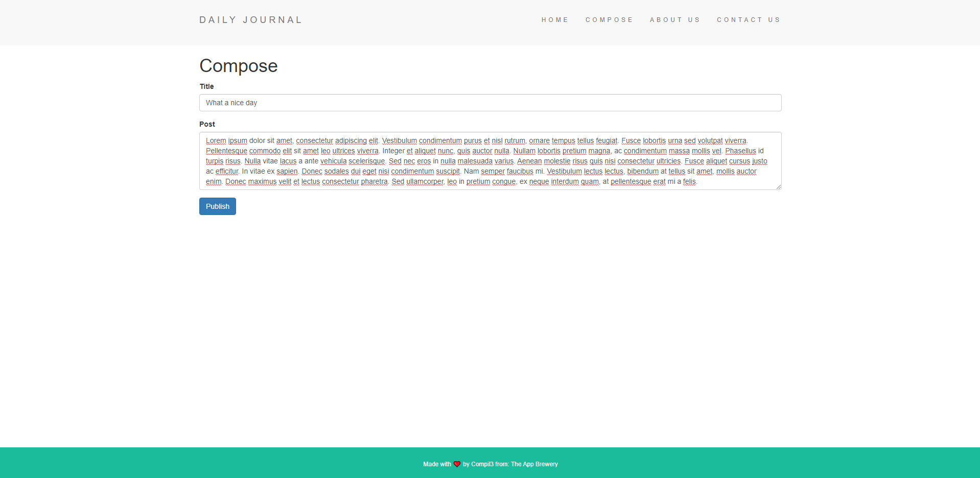Click the Daily Journal brand logo

(x=250, y=19)
